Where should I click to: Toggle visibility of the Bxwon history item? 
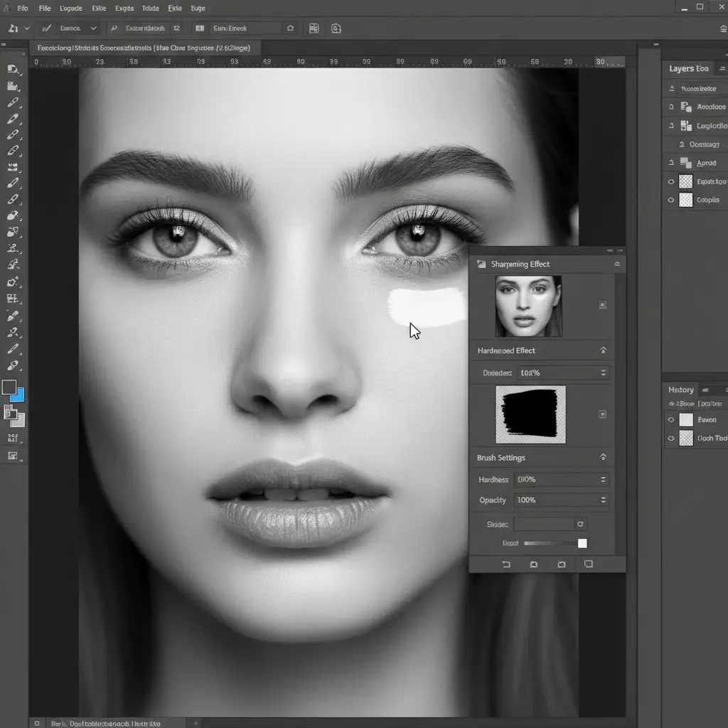point(670,419)
